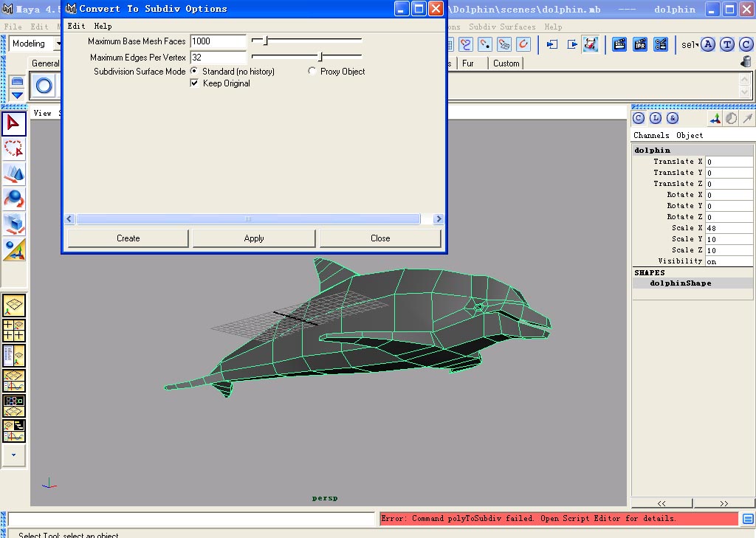This screenshot has height=538, width=756.
Task: Select the arrow Select tool in toolbox
Action: [x=13, y=124]
